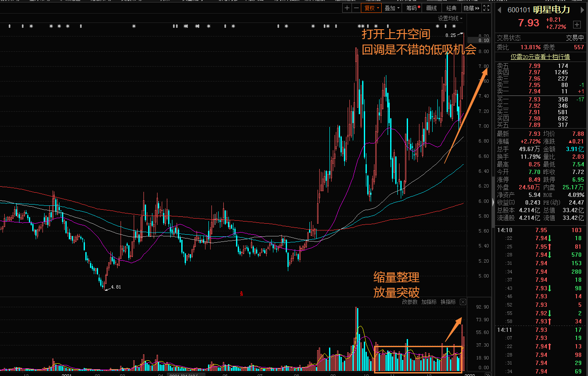Close the volume indicator panel
Image resolution: width=588 pixels, height=376 pixels.
click(463, 302)
